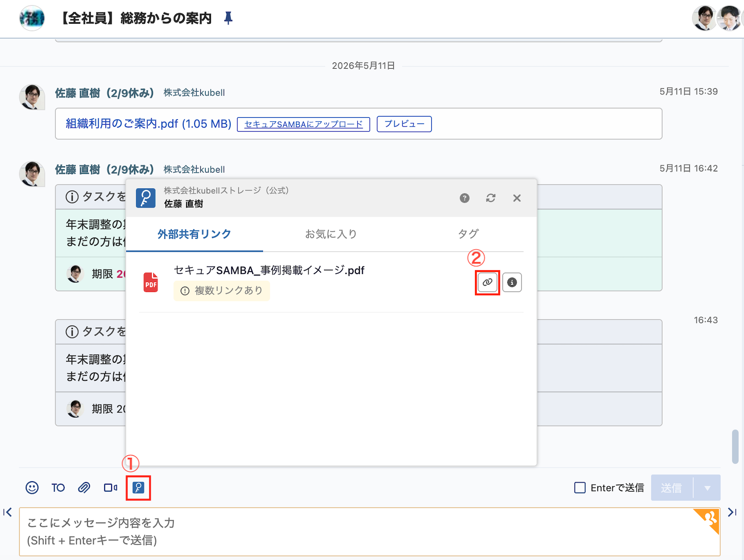The image size is (744, 560).
Task: Open the Secure SAMBA storage icon in toolbar
Action: click(138, 487)
